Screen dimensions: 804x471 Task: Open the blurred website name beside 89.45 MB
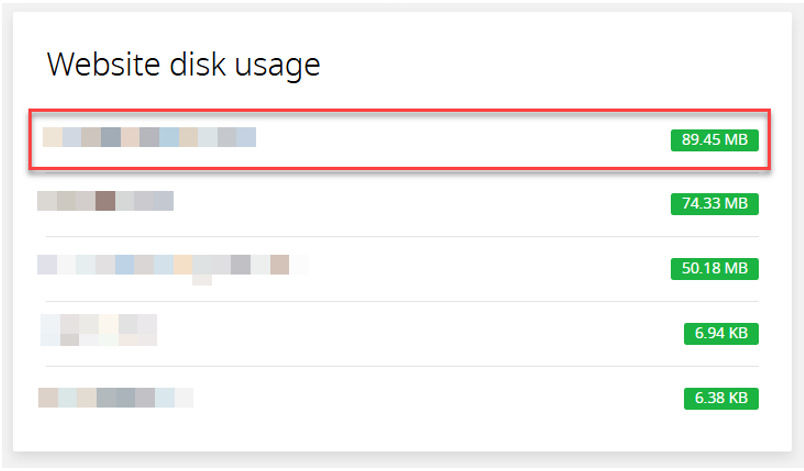[x=148, y=137]
